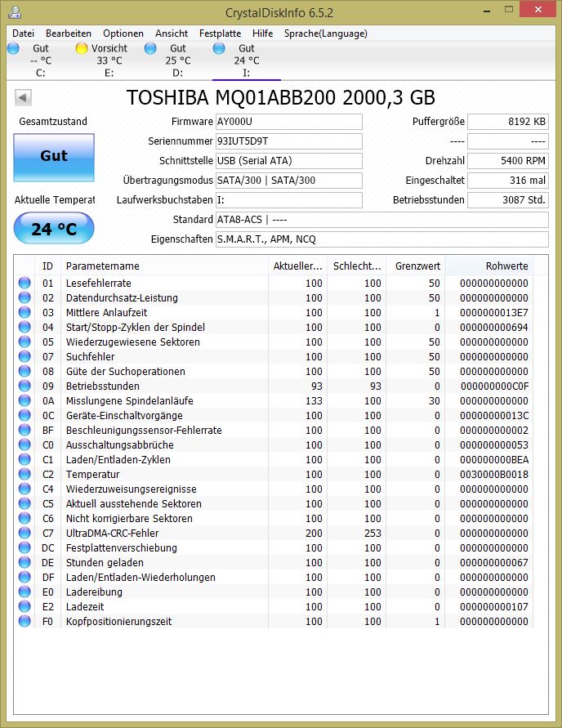Select the drive I: Gut 24 °C tab

[247, 60]
